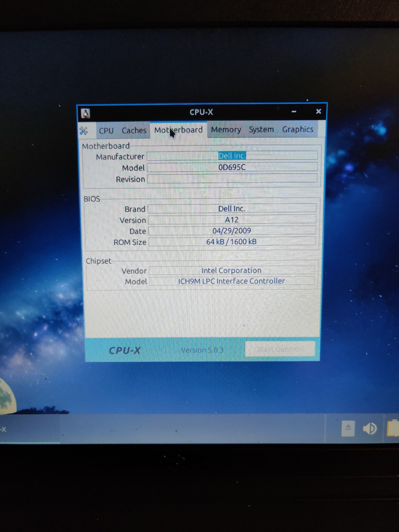Screen dimensions: 399x532
Task: Switch to the Caches tab
Action: (x=134, y=130)
